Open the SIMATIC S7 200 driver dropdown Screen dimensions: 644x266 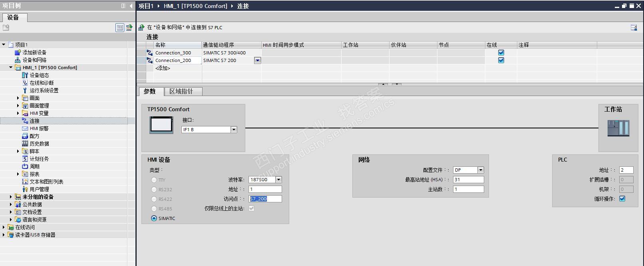click(258, 60)
